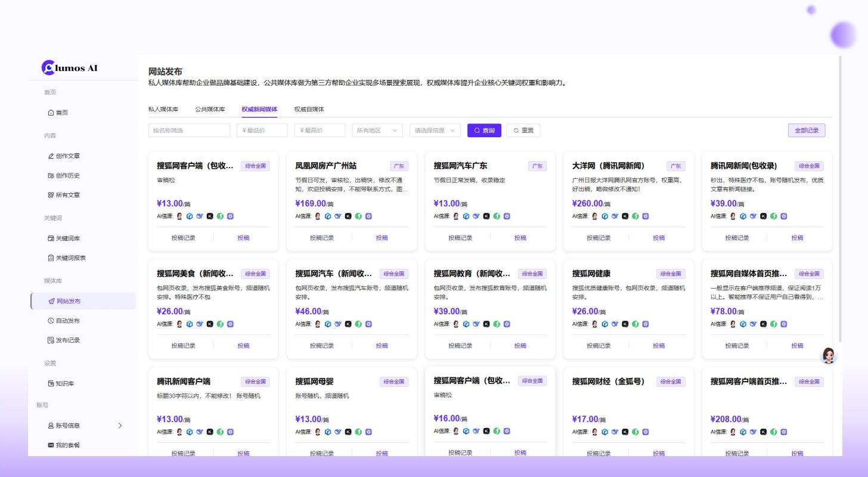Open the 权威自媒体 tab
The height and width of the screenshot is (477, 868).
[309, 110]
